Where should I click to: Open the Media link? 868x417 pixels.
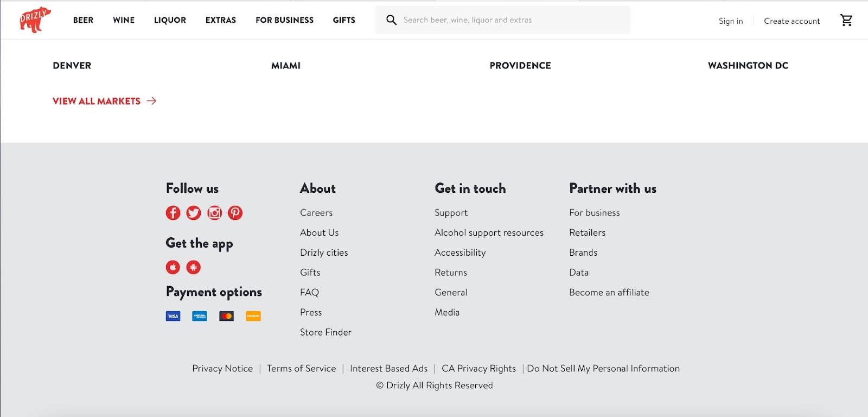point(447,312)
